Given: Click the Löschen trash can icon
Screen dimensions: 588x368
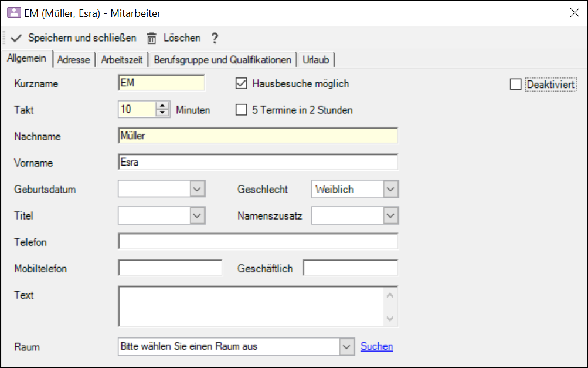Looking at the screenshot, I should [x=152, y=38].
